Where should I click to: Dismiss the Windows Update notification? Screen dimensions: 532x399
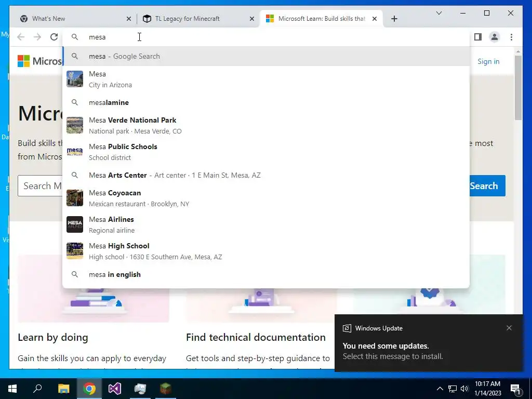[509, 328]
